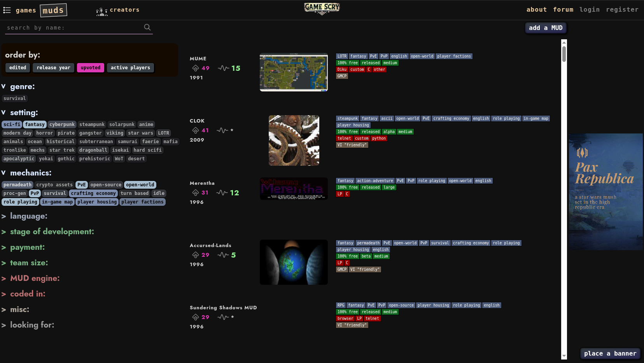Image resolution: width=644 pixels, height=363 pixels.
Task: Click the Game Scry logo
Action: 322,8
